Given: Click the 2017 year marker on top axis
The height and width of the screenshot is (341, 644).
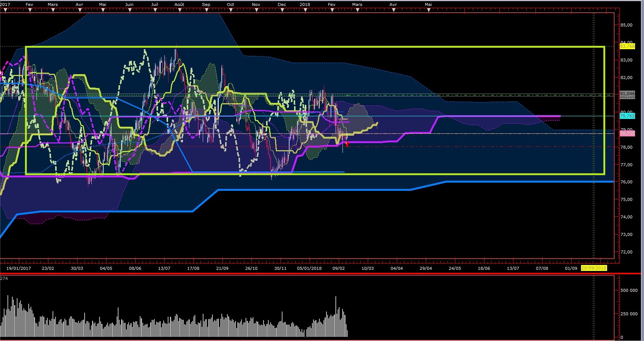Looking at the screenshot, I should (x=5, y=4).
